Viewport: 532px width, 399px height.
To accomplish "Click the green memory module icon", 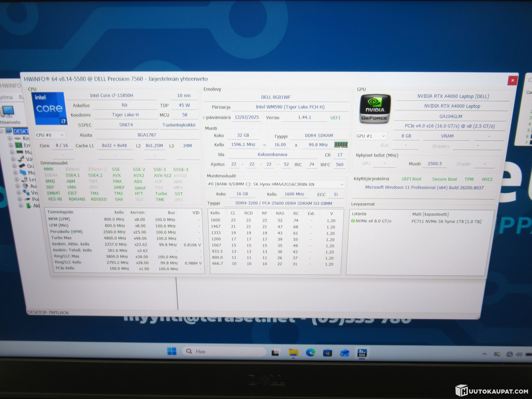I will click(341, 145).
